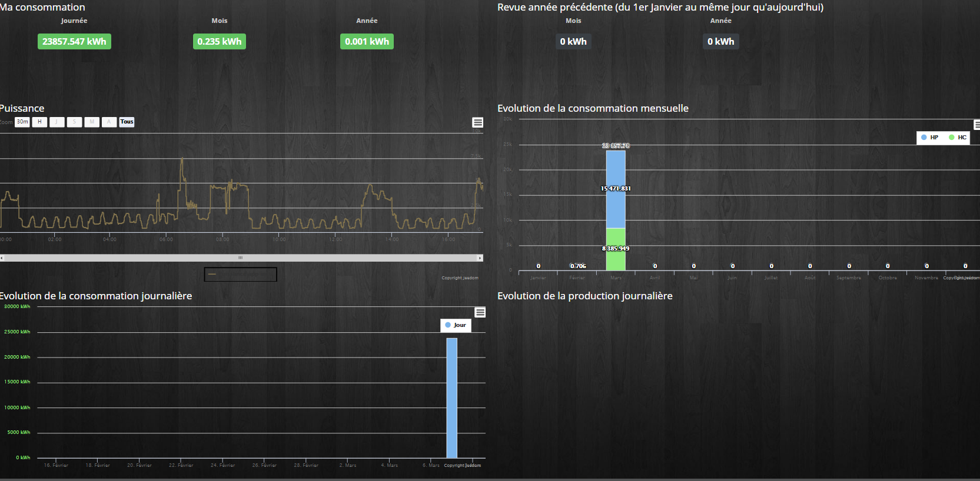Image resolution: width=980 pixels, height=481 pixels.
Task: Click the green HC bar segment for Mars
Action: click(x=616, y=249)
